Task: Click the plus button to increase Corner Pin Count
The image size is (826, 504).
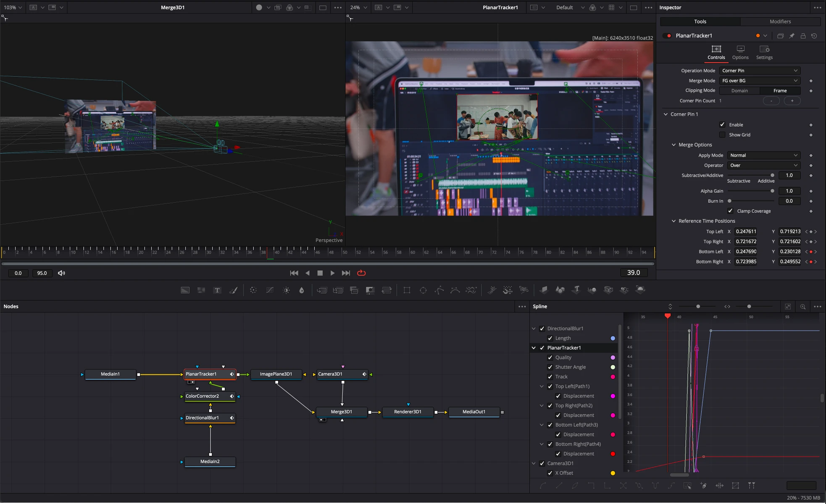Action: click(x=792, y=101)
